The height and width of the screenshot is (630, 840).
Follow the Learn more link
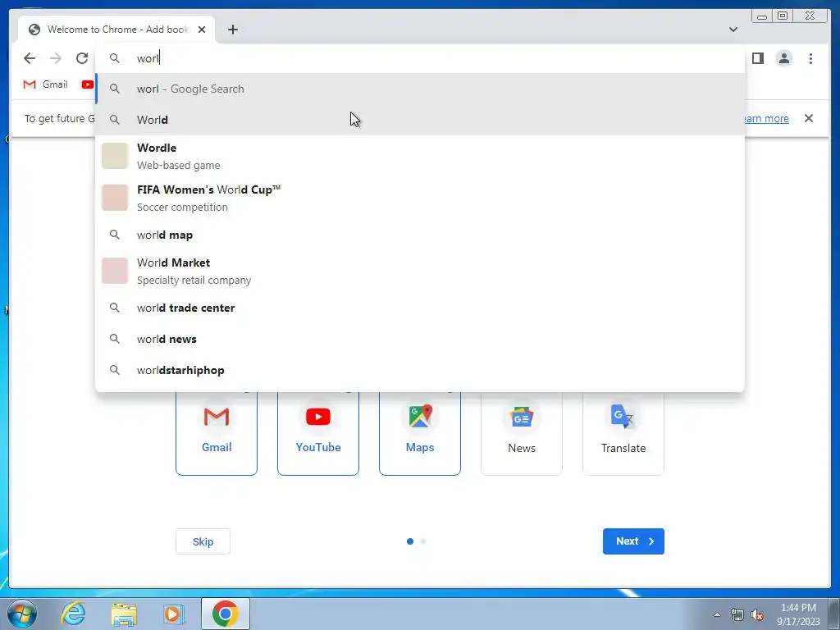point(765,118)
